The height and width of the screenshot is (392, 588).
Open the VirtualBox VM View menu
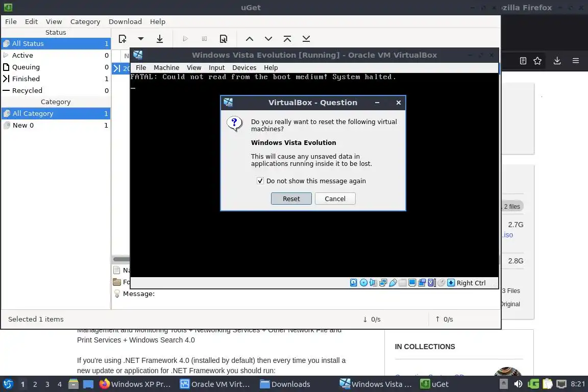tap(194, 67)
